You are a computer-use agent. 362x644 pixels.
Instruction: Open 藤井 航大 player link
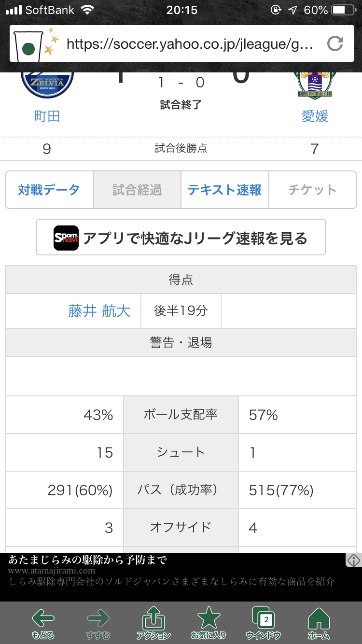click(99, 311)
